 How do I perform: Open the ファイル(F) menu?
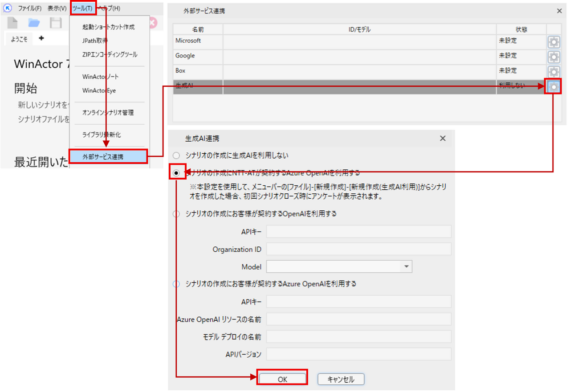(x=29, y=8)
